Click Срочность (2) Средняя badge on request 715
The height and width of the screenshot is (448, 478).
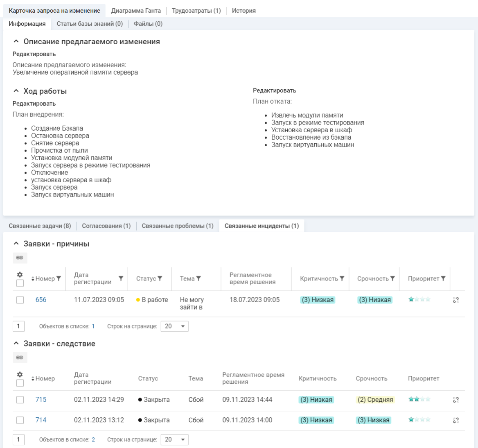[x=375, y=400]
